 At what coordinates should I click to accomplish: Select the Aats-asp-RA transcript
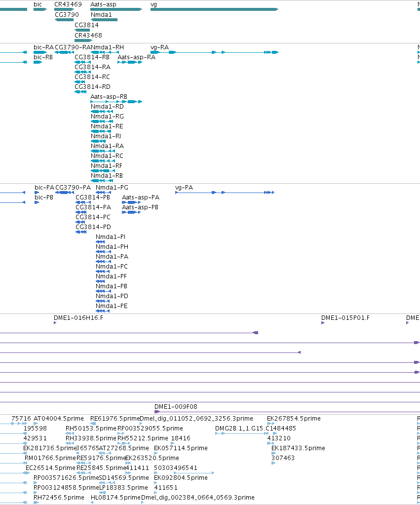point(130,62)
